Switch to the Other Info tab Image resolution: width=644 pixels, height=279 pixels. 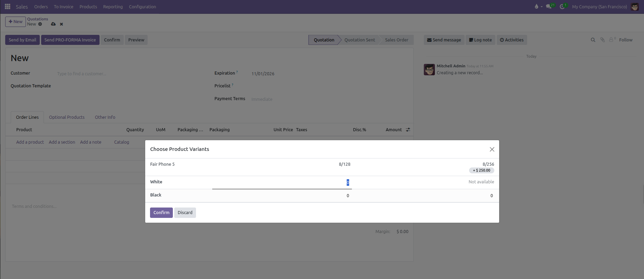tap(105, 117)
